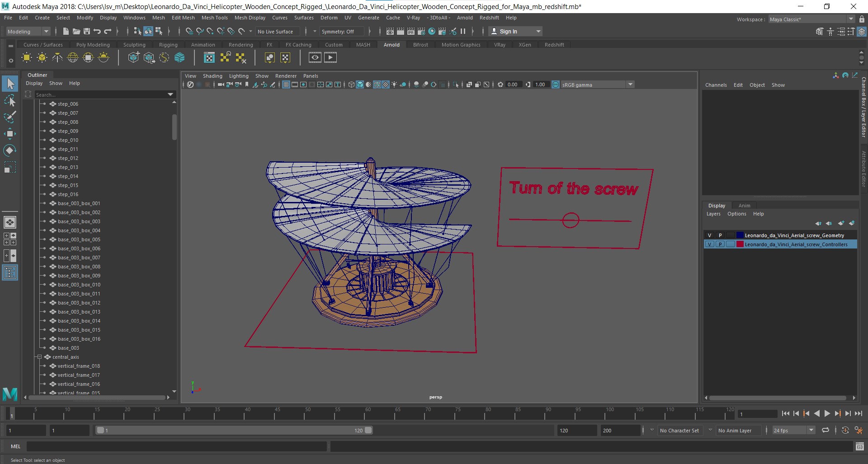This screenshot has width=868, height=464.
Task: Click the Go to start of playback button
Action: [786, 413]
